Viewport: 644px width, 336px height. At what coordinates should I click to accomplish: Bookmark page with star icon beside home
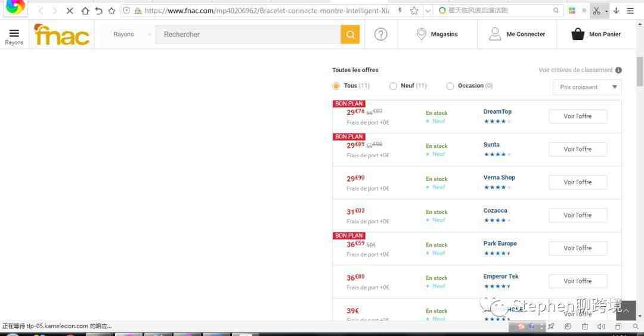(x=112, y=11)
